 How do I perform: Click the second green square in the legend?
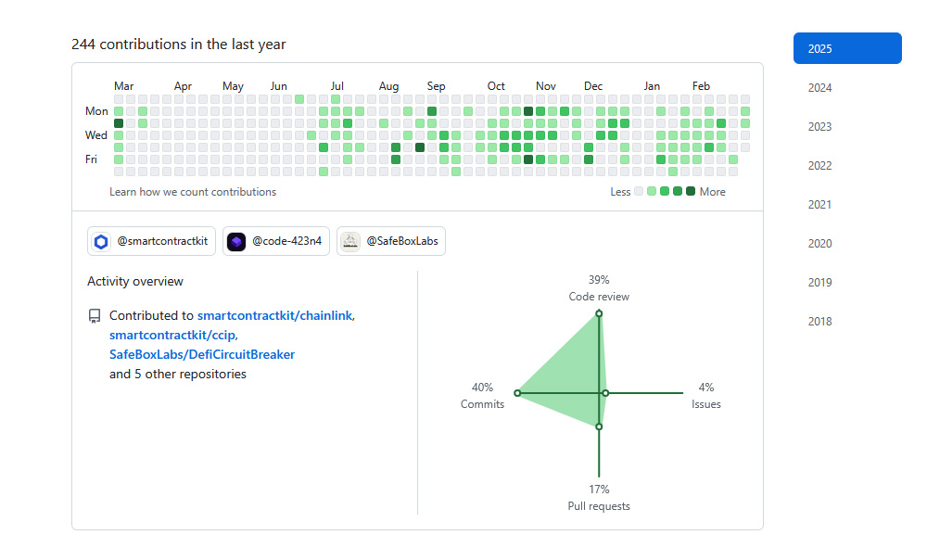point(665,191)
